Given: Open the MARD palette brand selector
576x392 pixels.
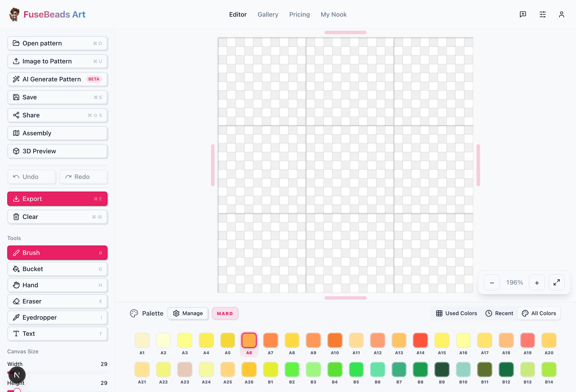Looking at the screenshot, I should point(225,314).
